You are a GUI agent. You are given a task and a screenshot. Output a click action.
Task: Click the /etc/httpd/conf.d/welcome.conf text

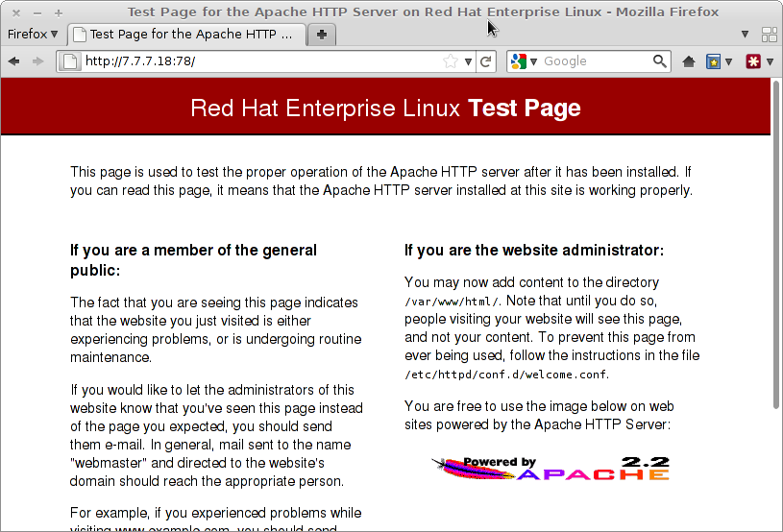[506, 375]
